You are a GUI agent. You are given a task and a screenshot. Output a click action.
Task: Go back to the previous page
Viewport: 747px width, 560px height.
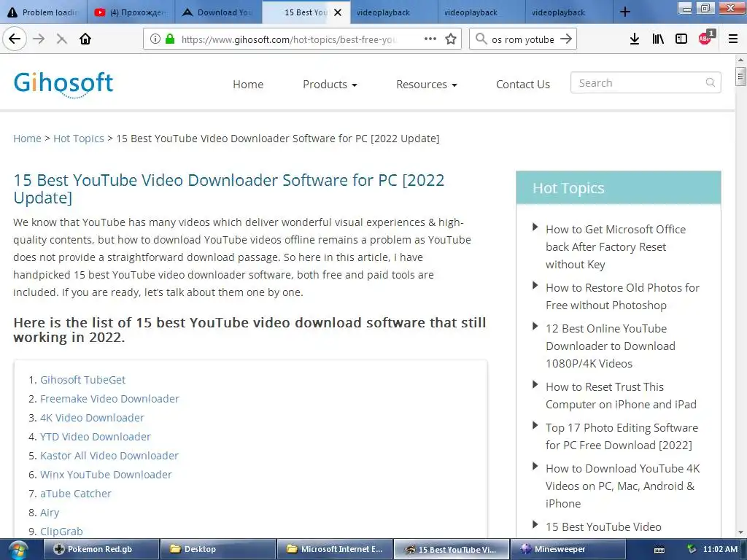[15, 39]
